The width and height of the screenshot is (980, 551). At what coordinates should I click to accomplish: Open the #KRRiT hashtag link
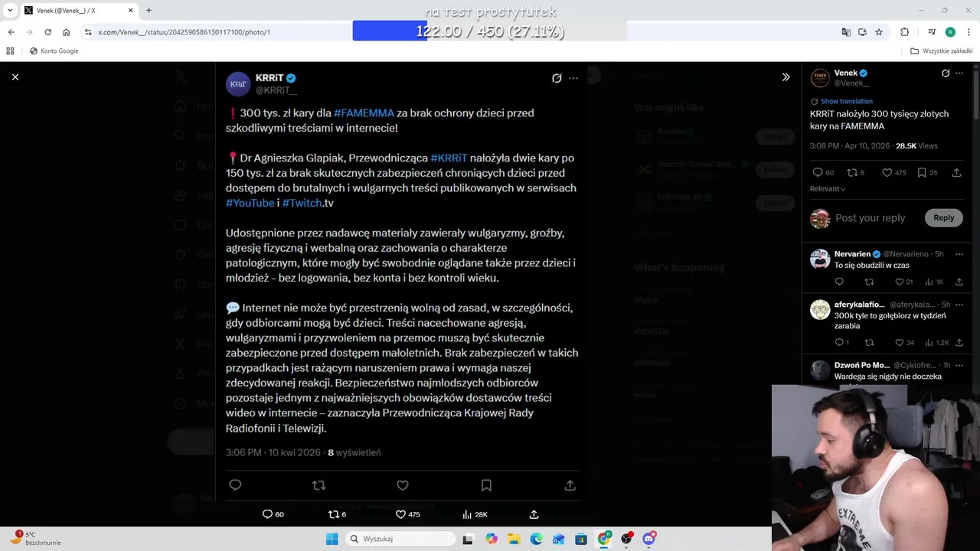tap(449, 158)
